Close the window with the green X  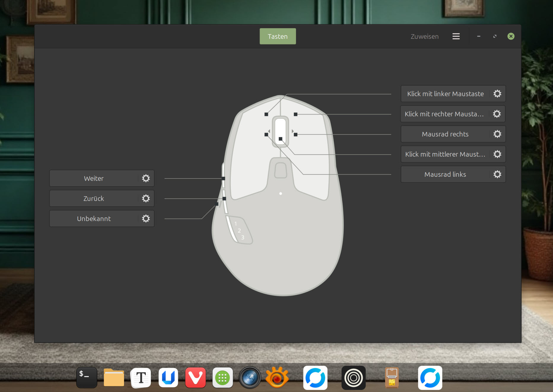[511, 36]
